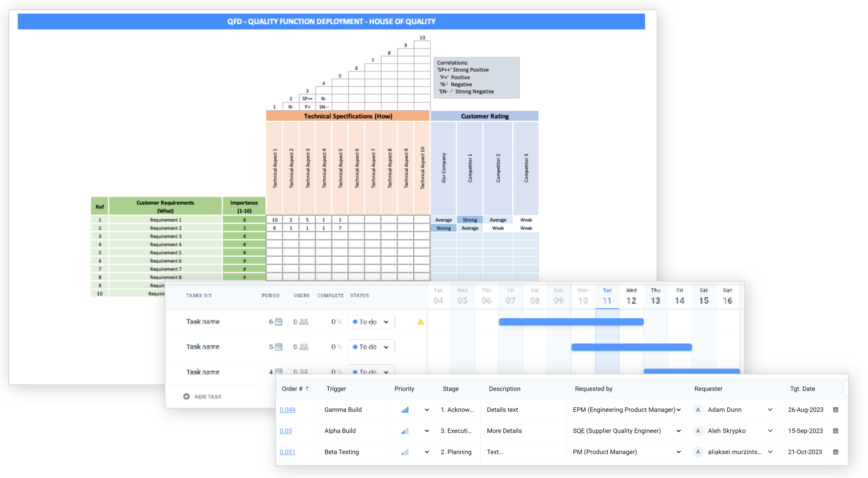This screenshot has width=868, height=478.
Task: Click first task's blue Gantt bar
Action: point(571,322)
